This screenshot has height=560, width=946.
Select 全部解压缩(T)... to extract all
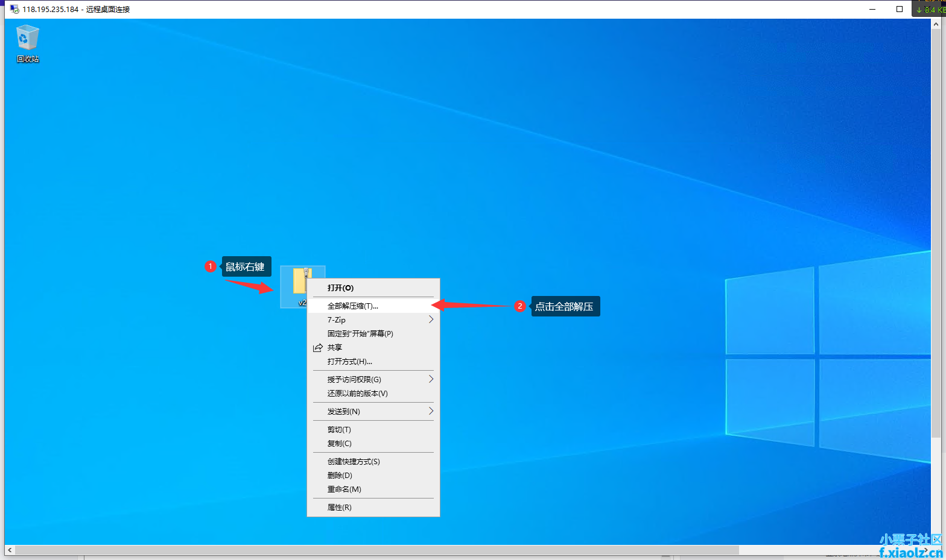353,306
